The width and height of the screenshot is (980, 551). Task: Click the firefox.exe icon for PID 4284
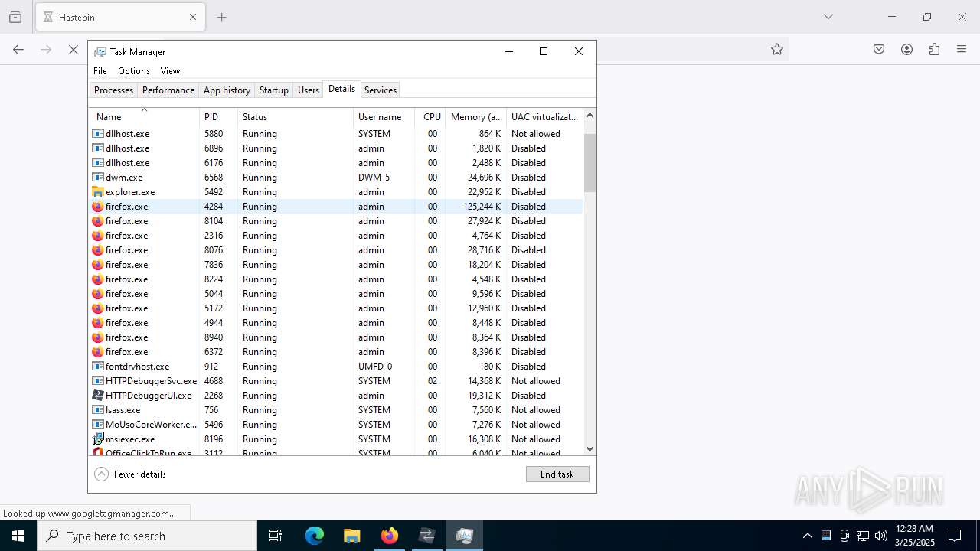point(97,206)
